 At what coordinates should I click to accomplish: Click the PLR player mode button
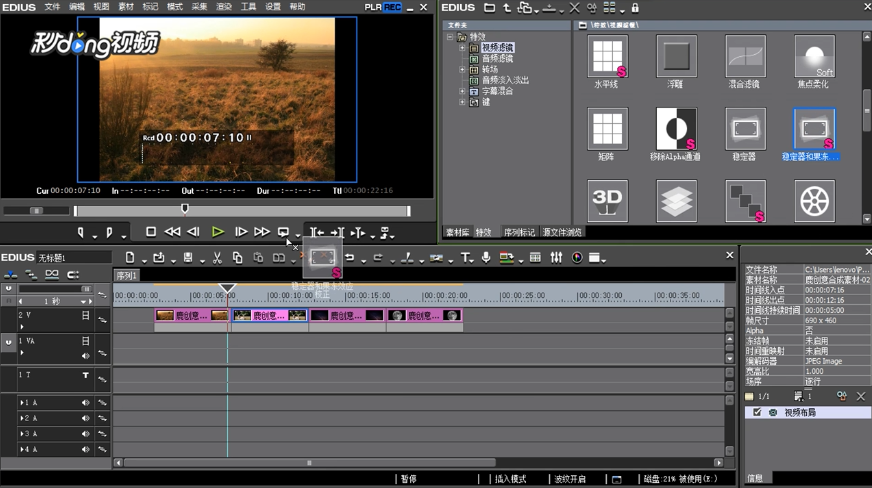click(373, 7)
